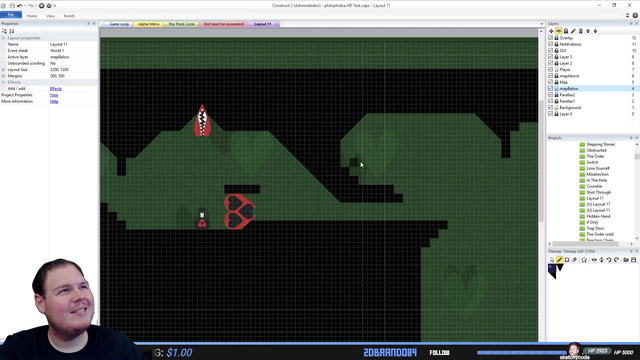The width and height of the screenshot is (640, 360).
Task: Select the Tilemap eraser tool
Action: click(x=574, y=260)
